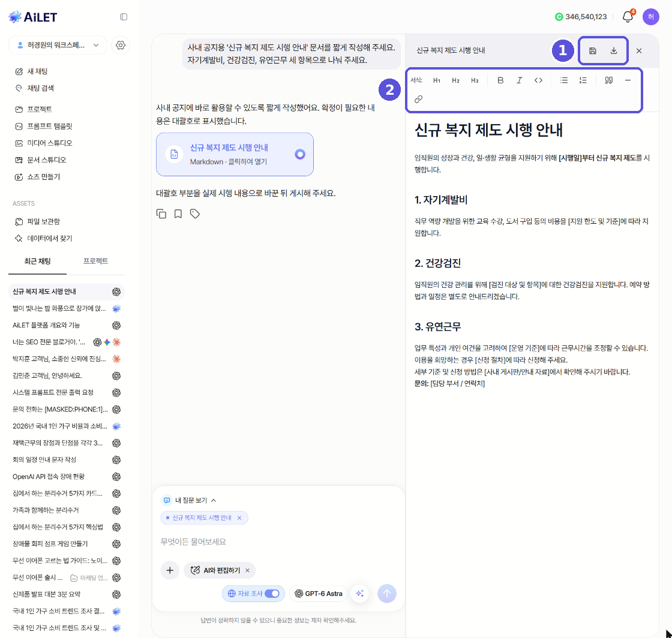Open notifications bell
This screenshot has width=672, height=638.
pyautogui.click(x=628, y=17)
